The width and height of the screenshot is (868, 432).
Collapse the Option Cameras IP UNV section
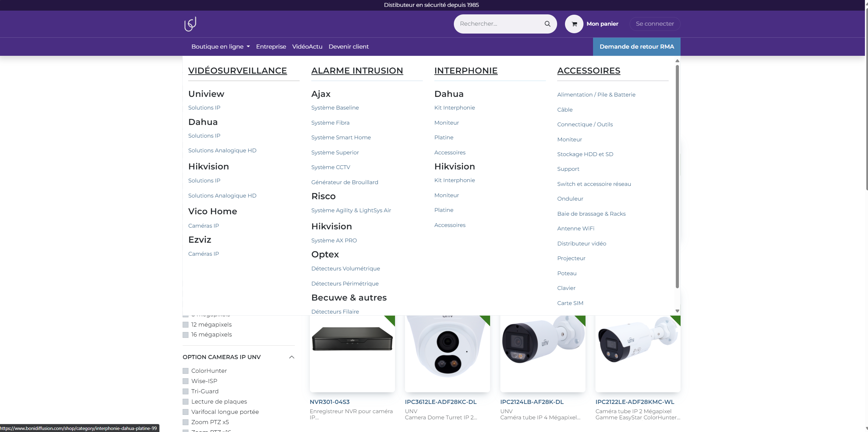292,357
